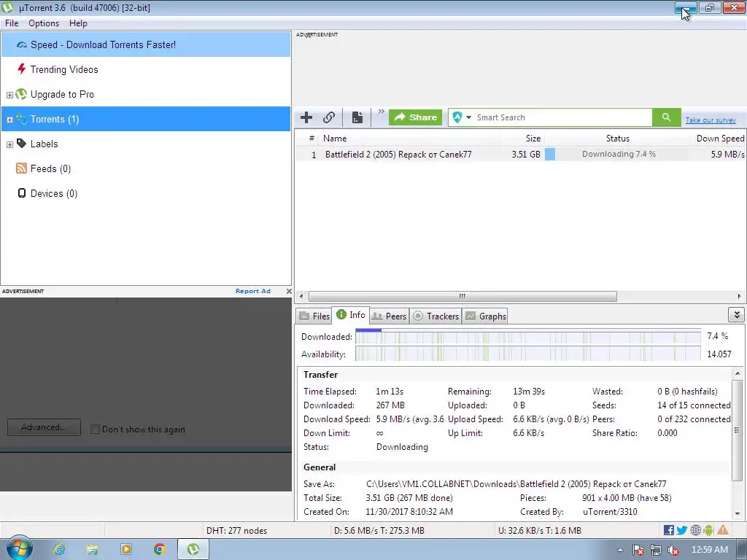
Task: Click the Advanced... button in ad panel
Action: (44, 427)
